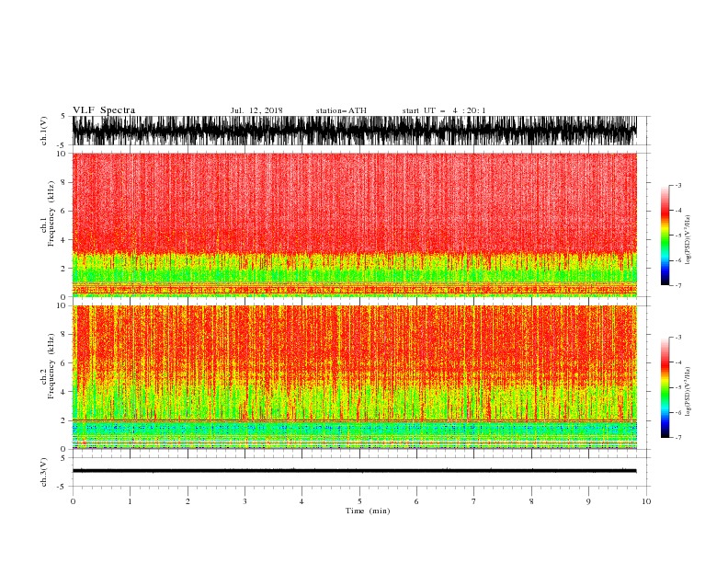Click time axis tick label "3"
The image size is (728, 563).
click(x=245, y=501)
